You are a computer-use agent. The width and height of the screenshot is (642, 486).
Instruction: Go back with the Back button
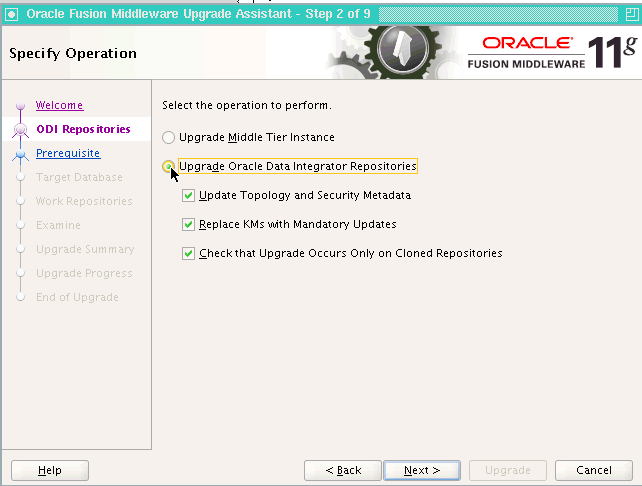click(x=343, y=470)
